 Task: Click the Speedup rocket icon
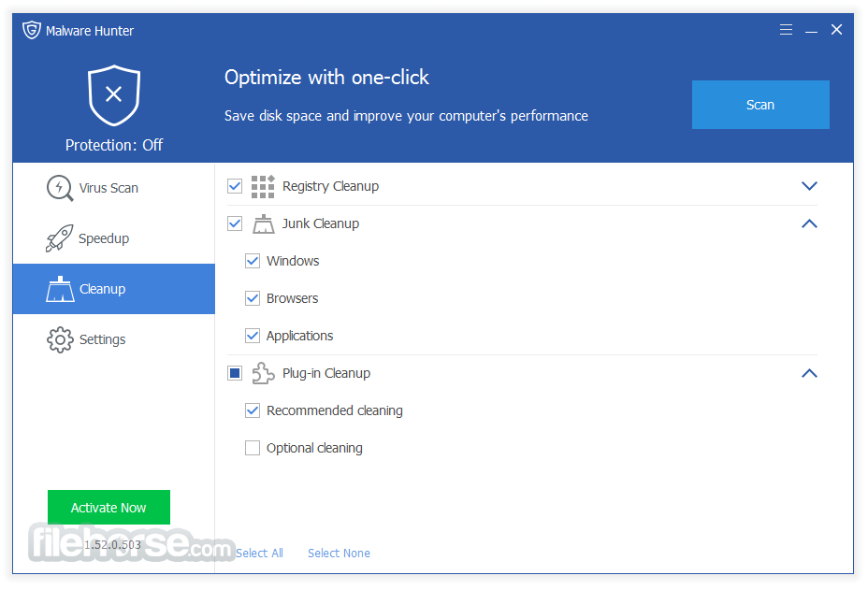click(x=59, y=238)
